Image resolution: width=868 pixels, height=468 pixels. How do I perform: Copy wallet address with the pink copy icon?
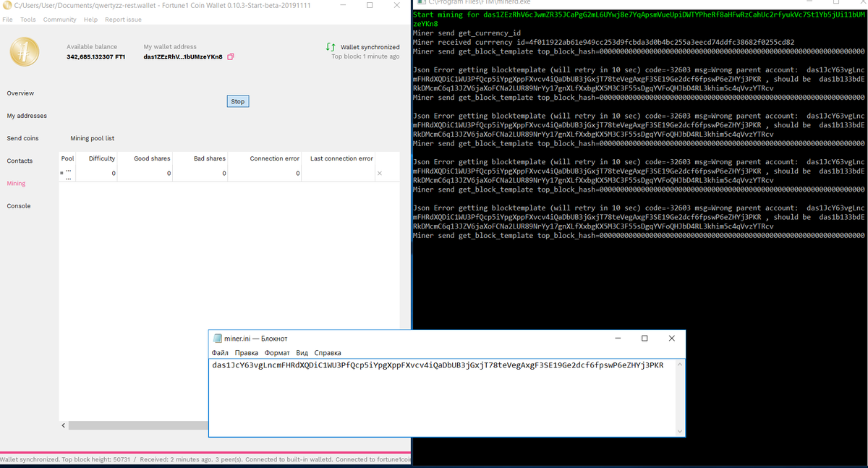pos(231,57)
